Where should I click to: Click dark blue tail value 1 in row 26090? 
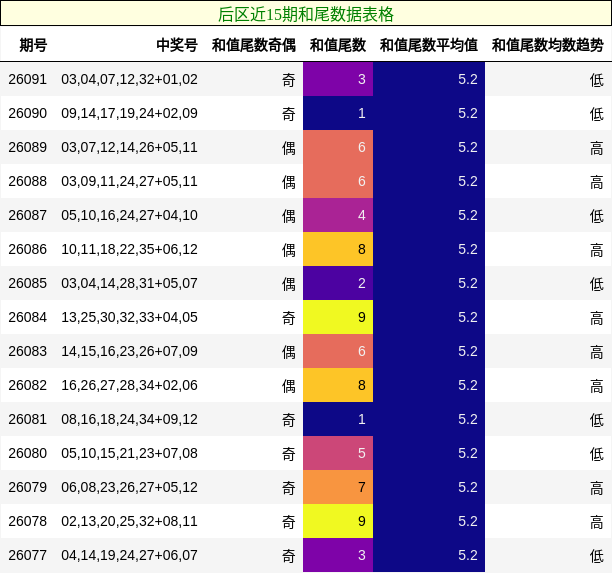click(338, 113)
